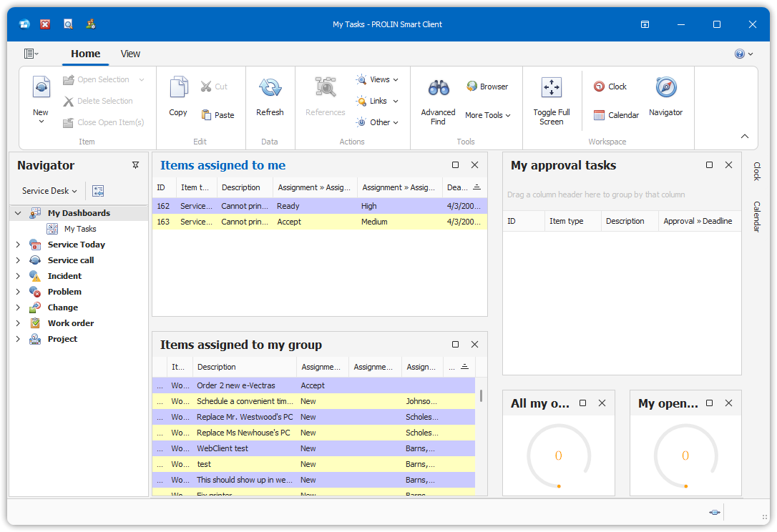Expand the More Tools dropdown
Image resolution: width=777 pixels, height=532 pixels.
coord(488,115)
